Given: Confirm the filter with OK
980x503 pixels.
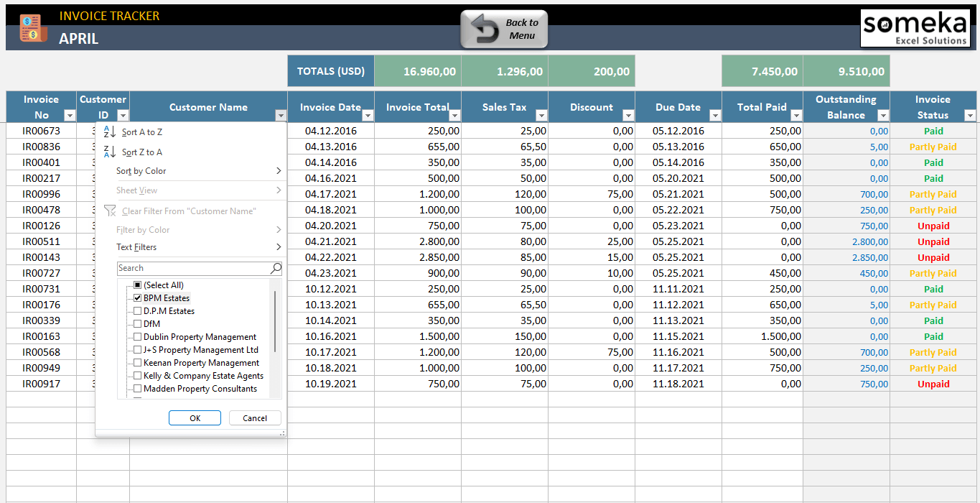Looking at the screenshot, I should click(195, 418).
